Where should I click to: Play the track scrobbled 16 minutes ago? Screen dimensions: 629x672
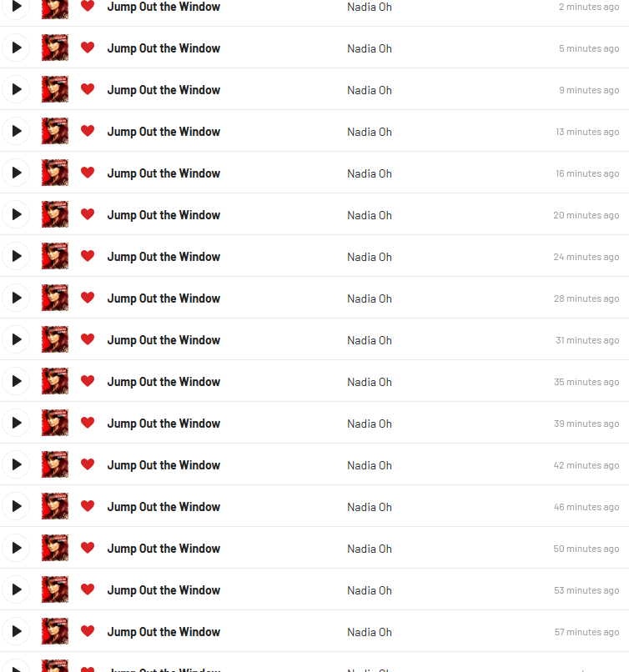tap(17, 173)
